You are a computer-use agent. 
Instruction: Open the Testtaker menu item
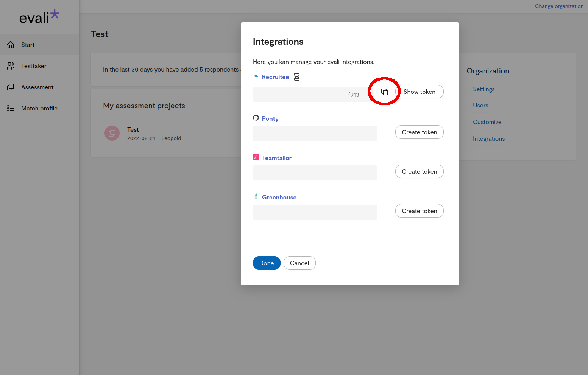tap(34, 66)
